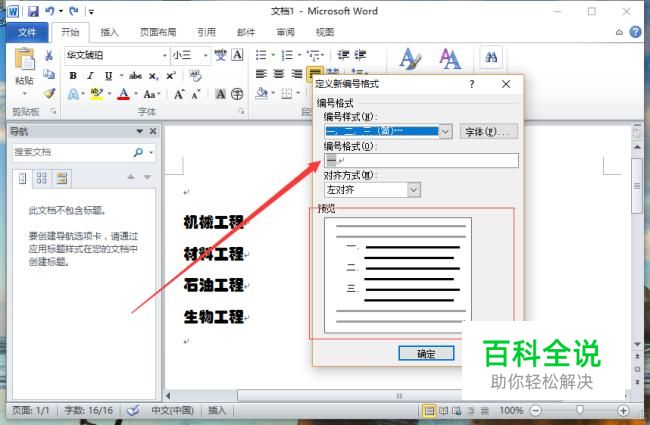
Task: Click the Undo arrow icon
Action: 50,11
